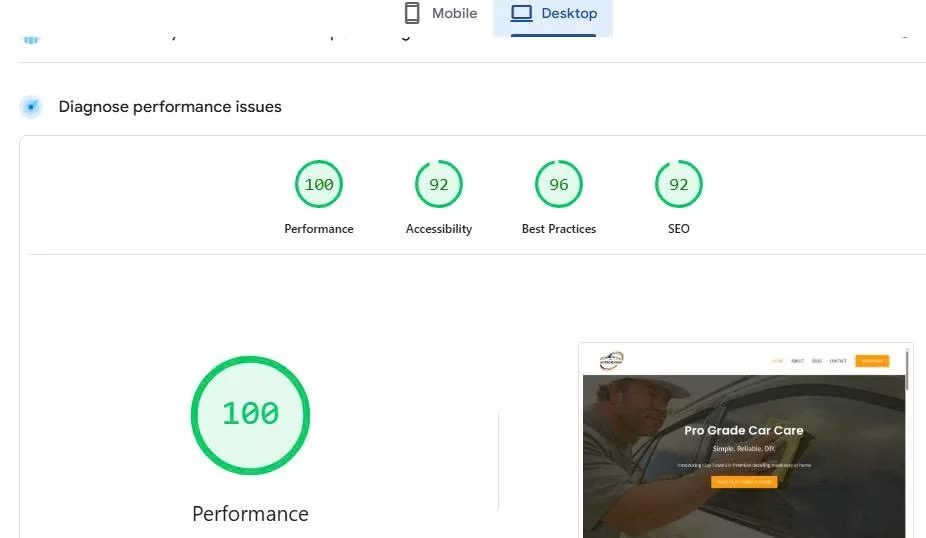926x538 pixels.
Task: Click the Diagnose performance issues icon
Action: point(31,107)
